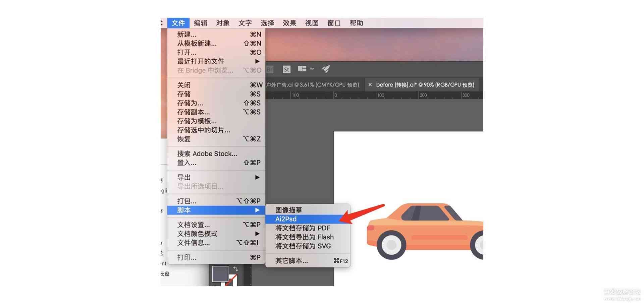Close the before [转换].ai tab
644x304 pixels.
[370, 85]
